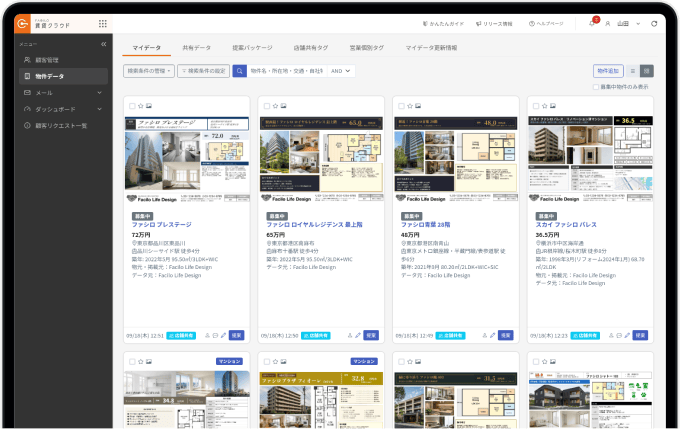The image size is (680, 429).
Task: Open notifications bell icon
Action: pos(592,24)
